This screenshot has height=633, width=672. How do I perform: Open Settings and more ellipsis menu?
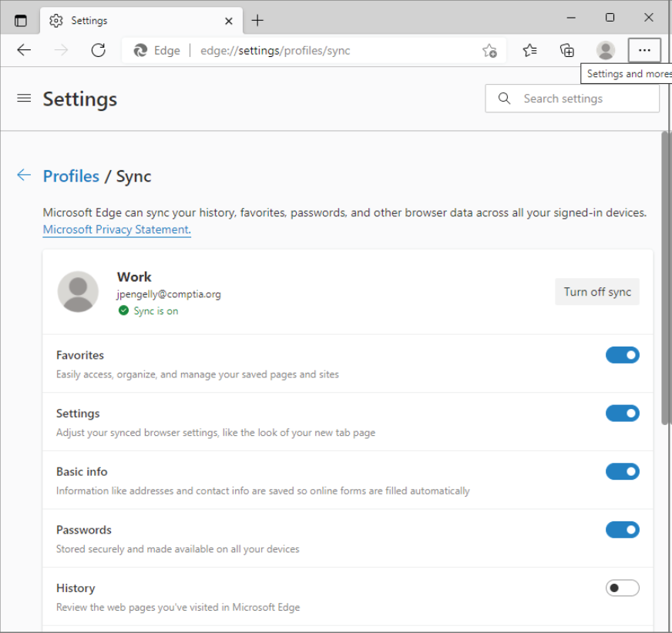tap(644, 51)
